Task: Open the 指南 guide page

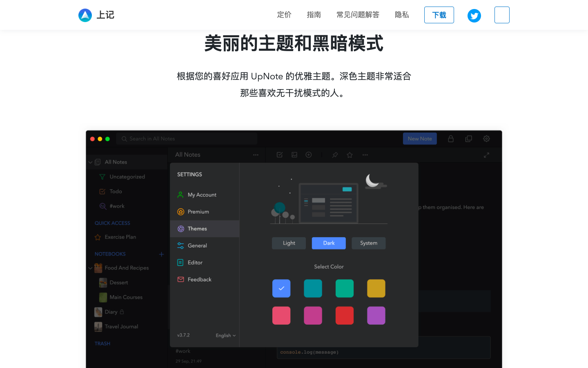Action: 314,15
